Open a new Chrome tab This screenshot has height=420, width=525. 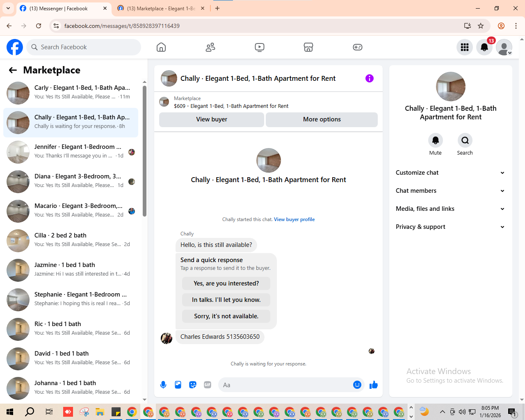217,8
